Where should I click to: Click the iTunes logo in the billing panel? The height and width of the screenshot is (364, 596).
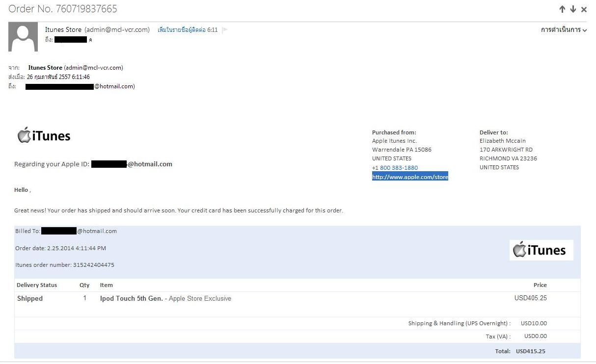(x=541, y=250)
